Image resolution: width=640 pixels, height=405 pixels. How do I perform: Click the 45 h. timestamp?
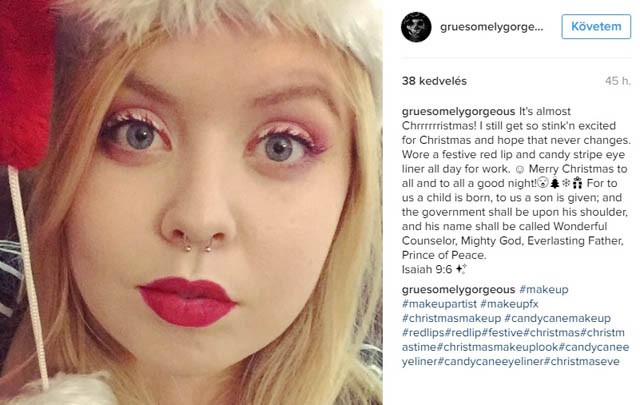pos(618,81)
